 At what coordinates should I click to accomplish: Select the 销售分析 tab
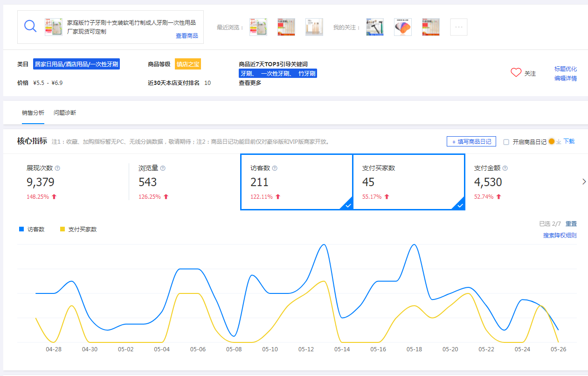33,113
